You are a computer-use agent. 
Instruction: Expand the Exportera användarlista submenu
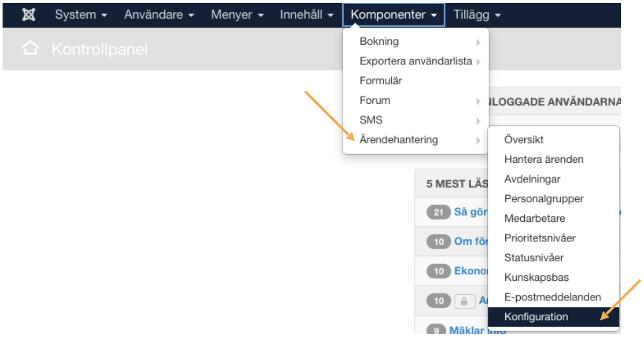415,61
